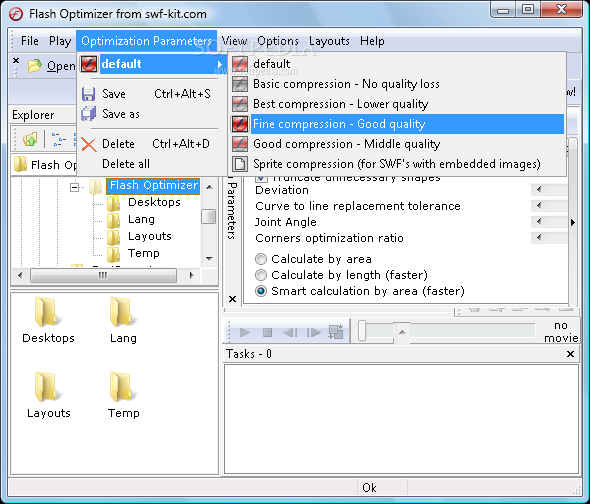This screenshot has width=590, height=504.
Task: Click the movie position slider handle
Action: pos(362,330)
